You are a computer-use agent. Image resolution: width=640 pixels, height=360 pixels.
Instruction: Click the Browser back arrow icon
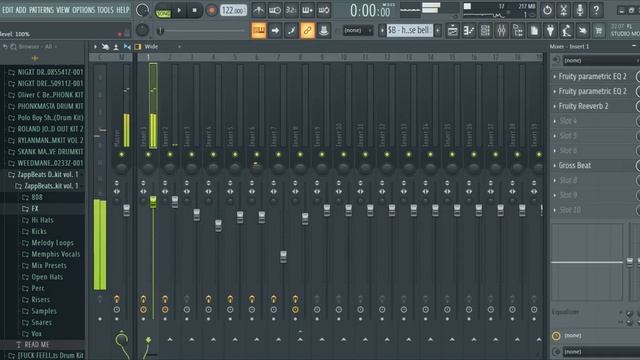click(5, 47)
